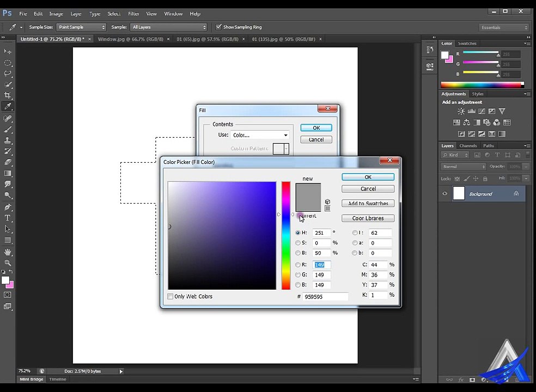Change the screen mode icon

point(8,306)
